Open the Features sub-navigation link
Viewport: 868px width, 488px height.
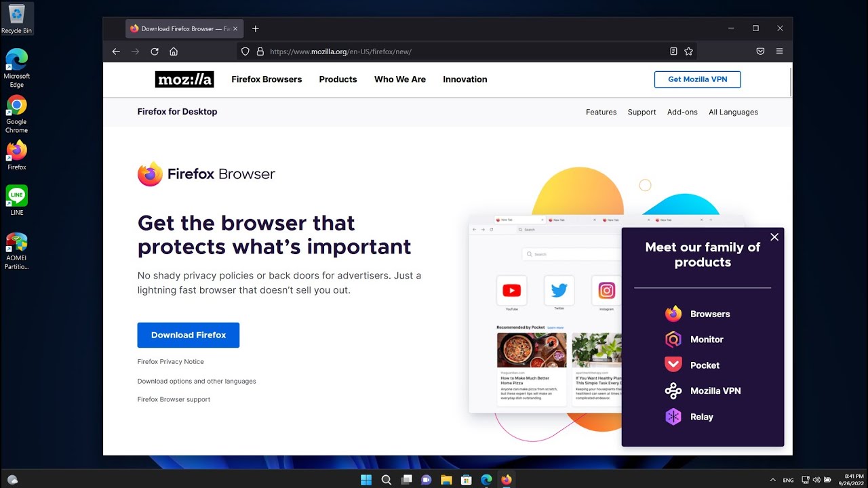click(x=601, y=113)
